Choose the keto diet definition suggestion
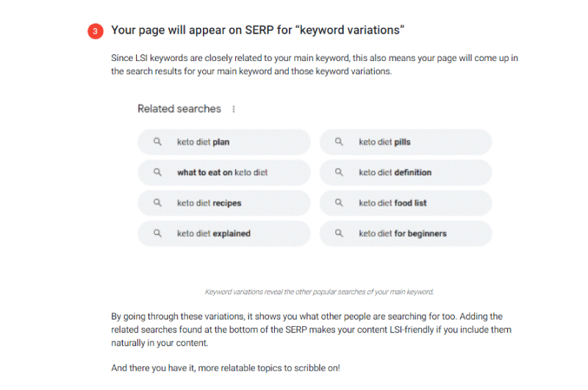588x390 pixels. tap(406, 172)
